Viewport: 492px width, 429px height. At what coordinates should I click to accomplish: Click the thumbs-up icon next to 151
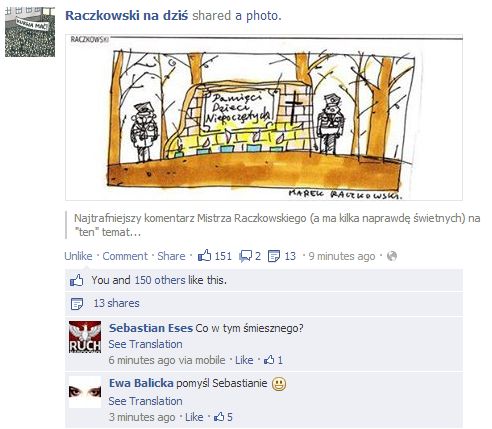coord(204,256)
